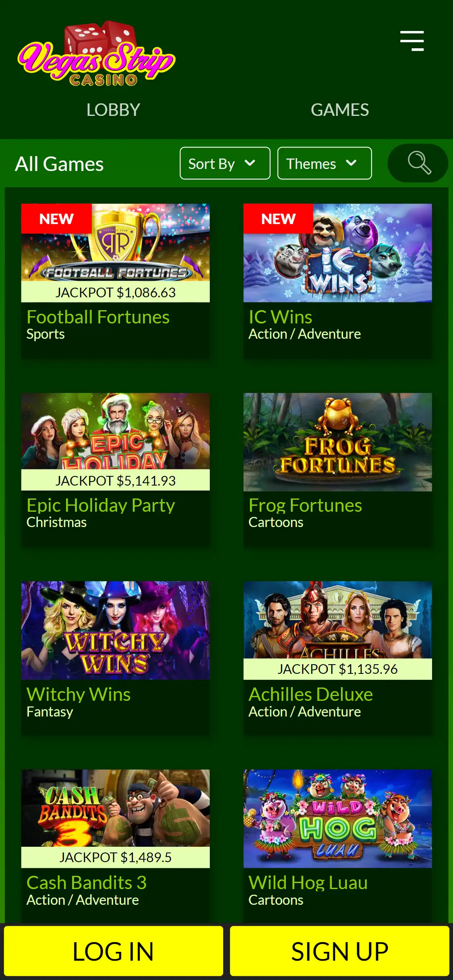Click the Vegas Strip Casino logo
453x980 pixels.
(97, 54)
